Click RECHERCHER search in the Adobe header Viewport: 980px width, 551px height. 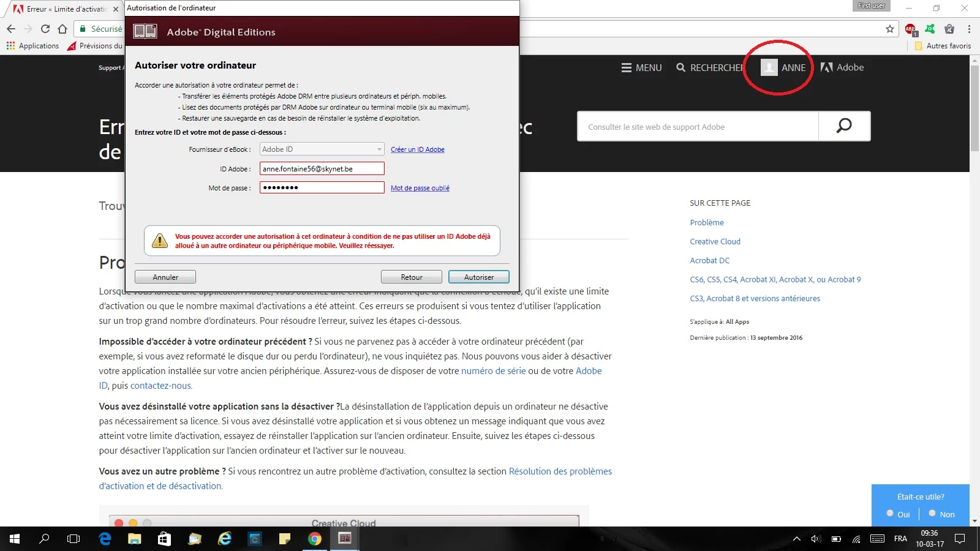pyautogui.click(x=709, y=68)
